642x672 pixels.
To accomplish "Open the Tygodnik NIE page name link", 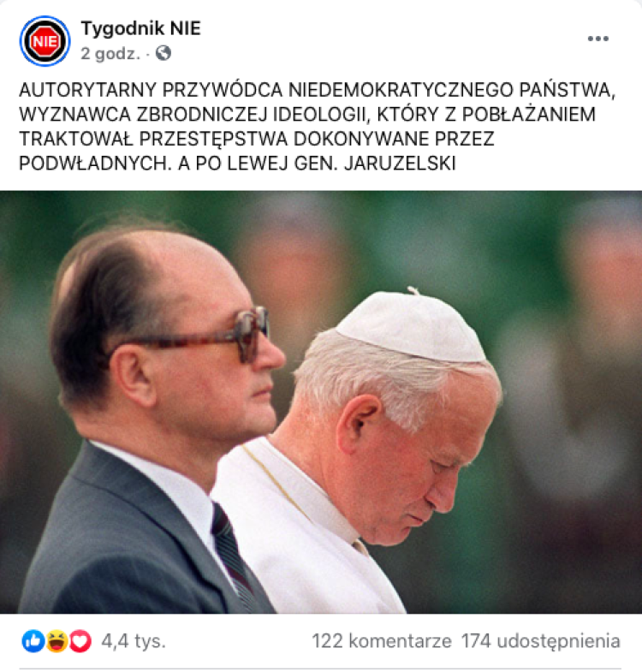I will coord(140,28).
